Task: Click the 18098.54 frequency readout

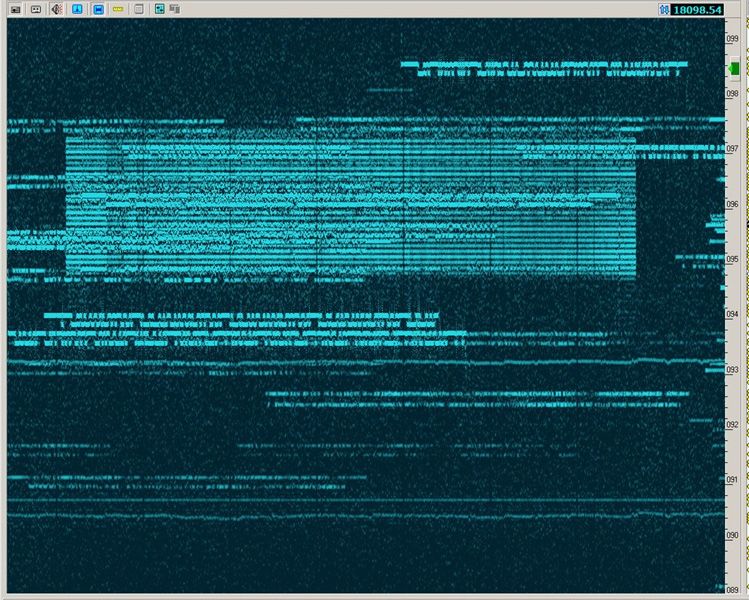Action: click(x=697, y=10)
